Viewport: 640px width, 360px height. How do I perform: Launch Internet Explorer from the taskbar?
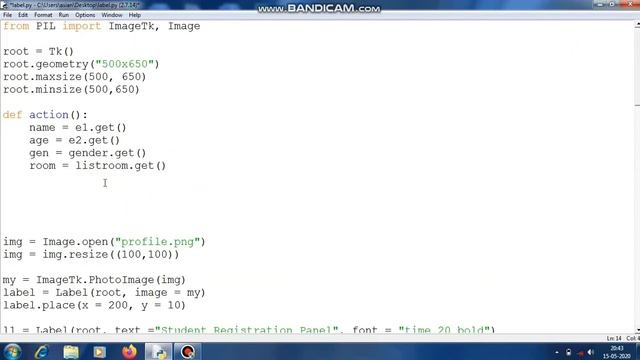41,351
